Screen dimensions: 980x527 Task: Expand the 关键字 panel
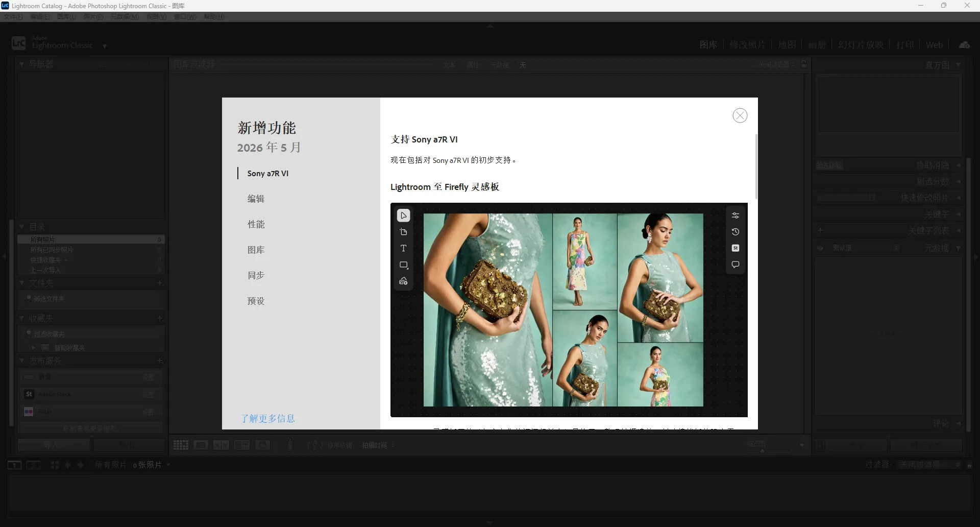[958, 214]
